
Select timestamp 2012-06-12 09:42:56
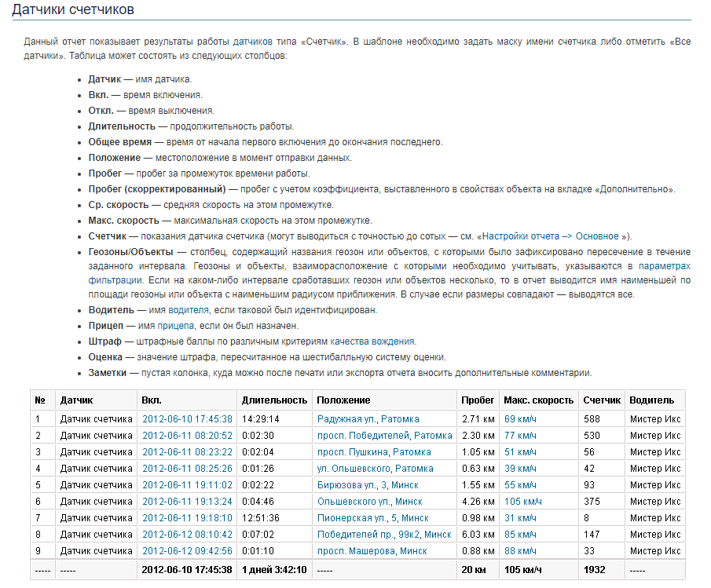(x=187, y=551)
